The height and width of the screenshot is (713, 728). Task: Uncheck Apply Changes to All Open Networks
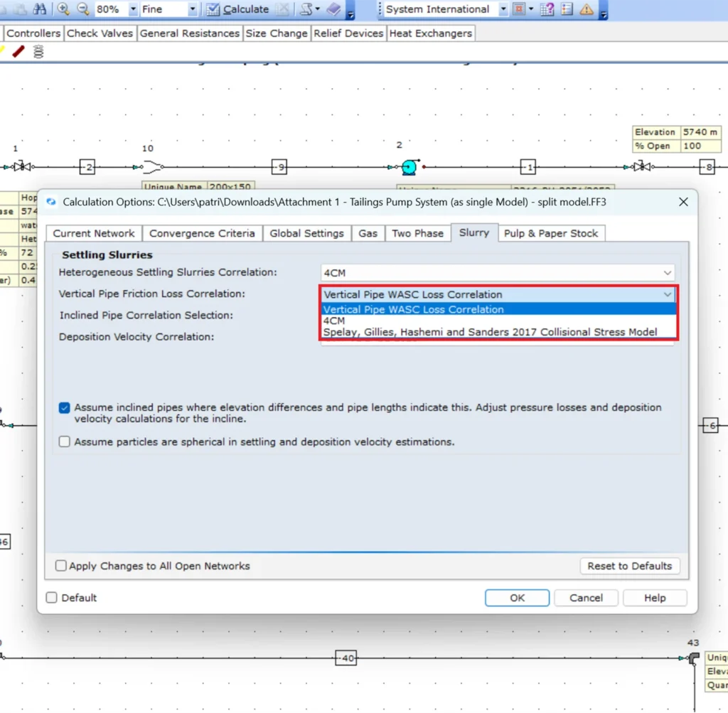[61, 566]
